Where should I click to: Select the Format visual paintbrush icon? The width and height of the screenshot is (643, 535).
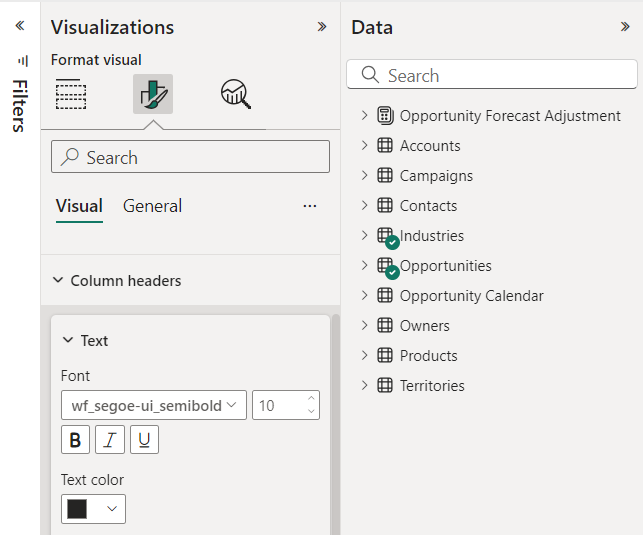[153, 94]
